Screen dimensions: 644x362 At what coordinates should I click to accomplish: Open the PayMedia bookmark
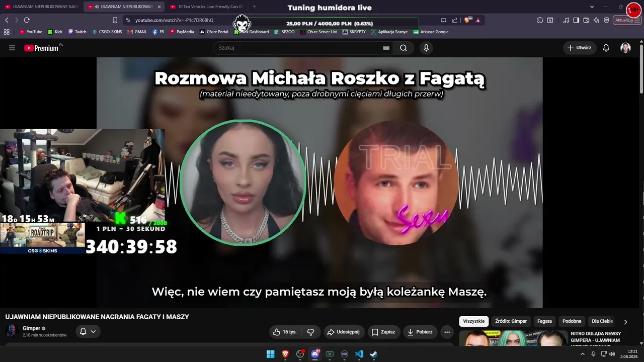click(x=182, y=32)
